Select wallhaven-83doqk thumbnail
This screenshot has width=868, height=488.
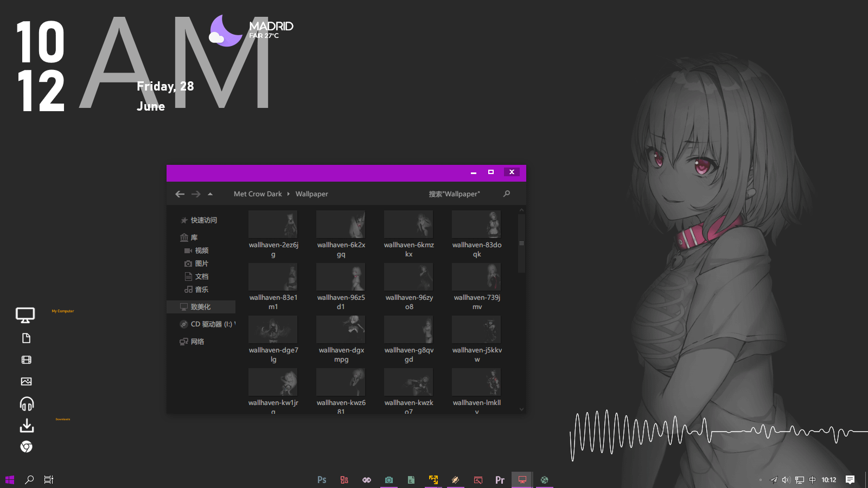[x=476, y=224]
